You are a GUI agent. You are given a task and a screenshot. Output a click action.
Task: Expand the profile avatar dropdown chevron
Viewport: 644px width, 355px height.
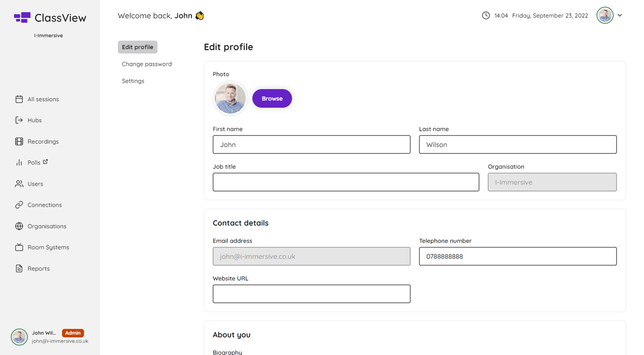point(620,15)
